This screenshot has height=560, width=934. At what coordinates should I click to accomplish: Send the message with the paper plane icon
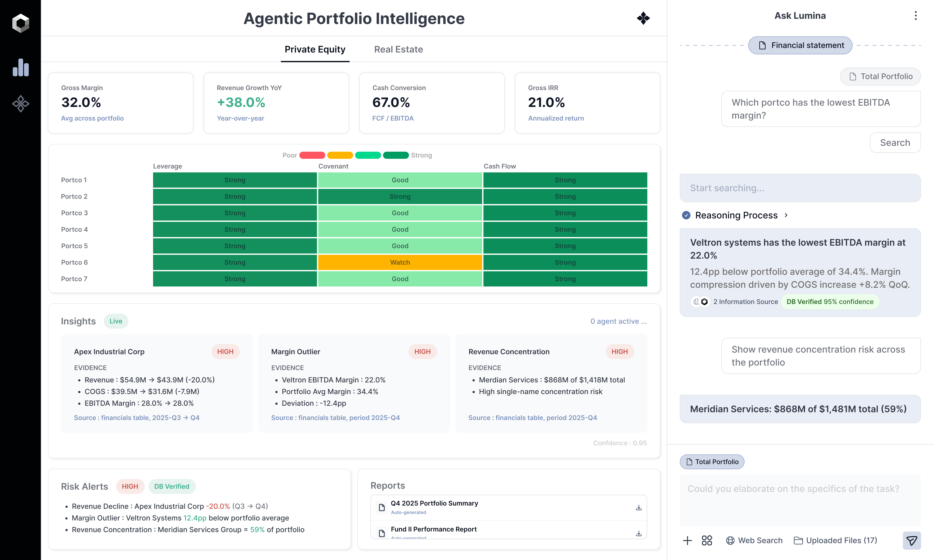click(x=912, y=540)
